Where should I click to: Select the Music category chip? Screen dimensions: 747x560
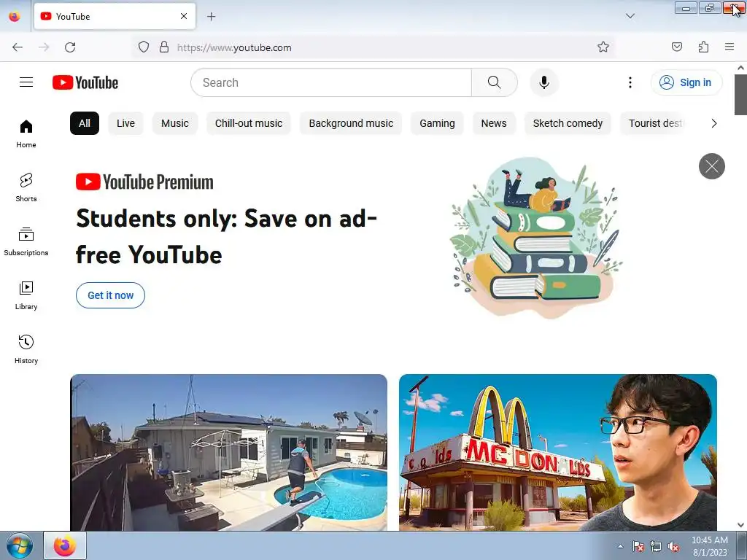tap(175, 123)
